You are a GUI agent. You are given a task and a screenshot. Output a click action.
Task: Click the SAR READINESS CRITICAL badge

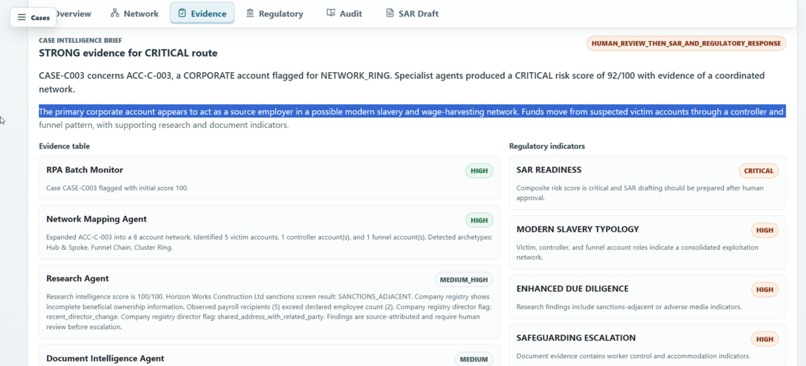coord(759,171)
